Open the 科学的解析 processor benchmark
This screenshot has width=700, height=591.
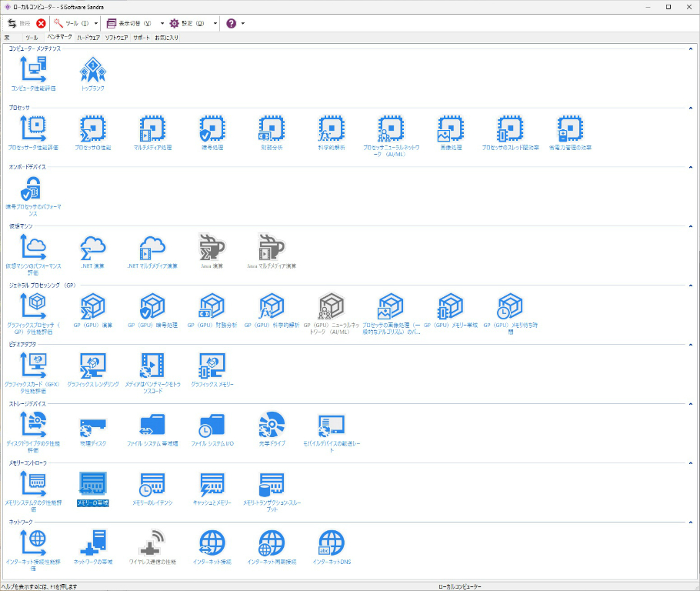coord(332,132)
